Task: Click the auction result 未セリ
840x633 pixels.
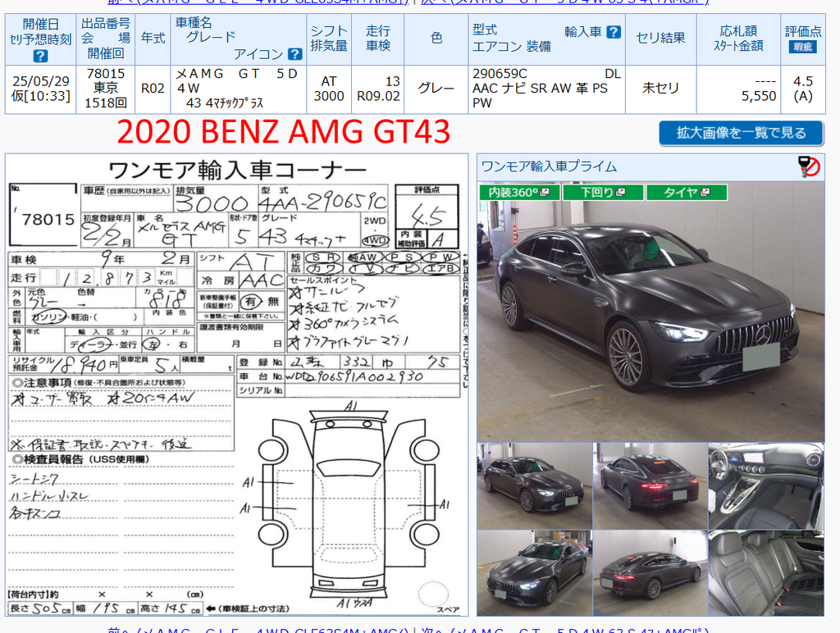Action: [x=660, y=89]
